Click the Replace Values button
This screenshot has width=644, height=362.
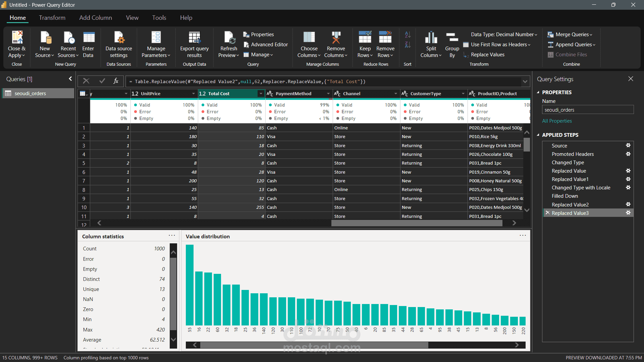(x=487, y=55)
